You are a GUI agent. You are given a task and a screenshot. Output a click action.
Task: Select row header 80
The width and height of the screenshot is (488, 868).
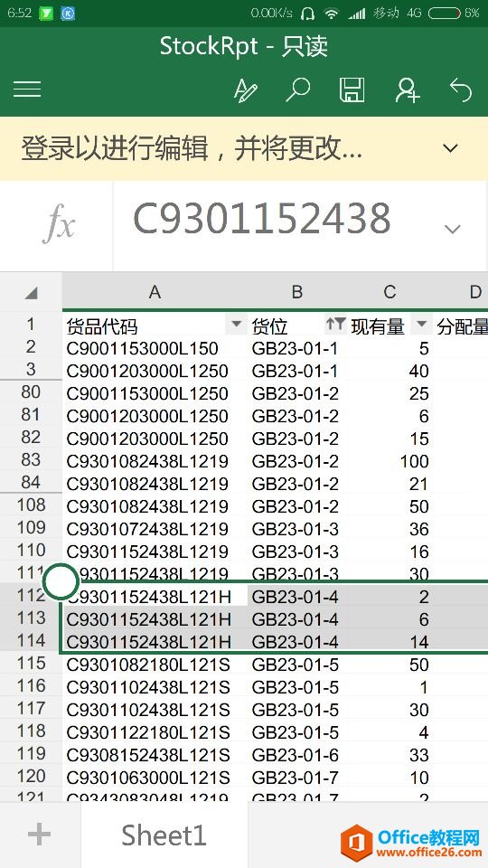point(31,393)
